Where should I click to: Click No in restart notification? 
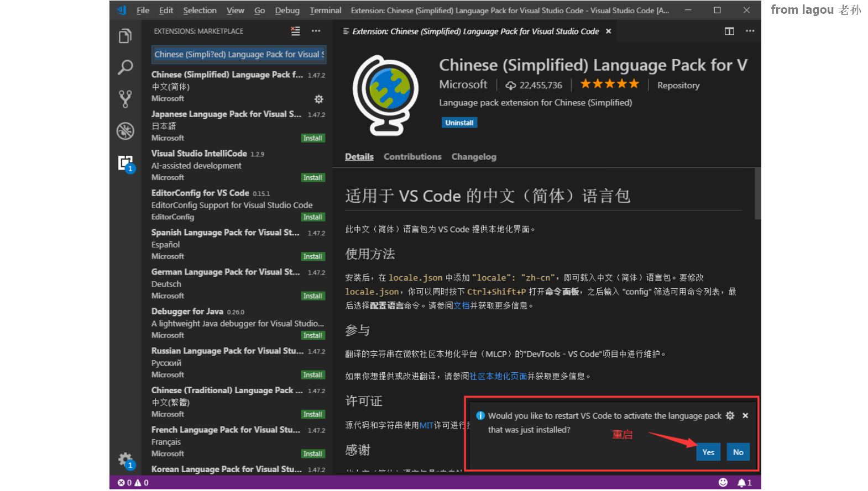coord(738,452)
